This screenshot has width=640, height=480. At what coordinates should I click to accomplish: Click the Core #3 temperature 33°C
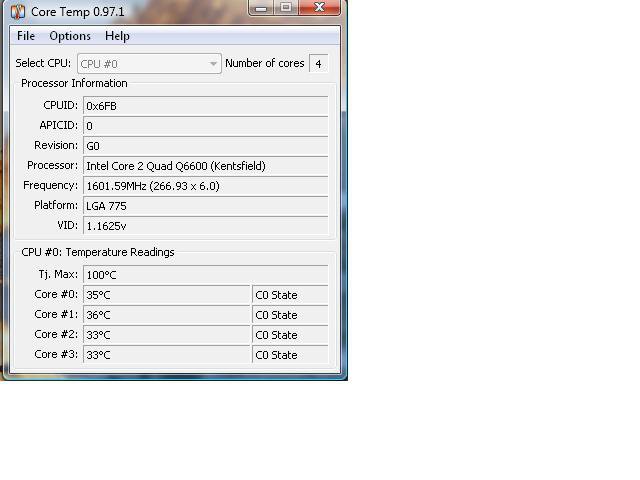point(167,355)
